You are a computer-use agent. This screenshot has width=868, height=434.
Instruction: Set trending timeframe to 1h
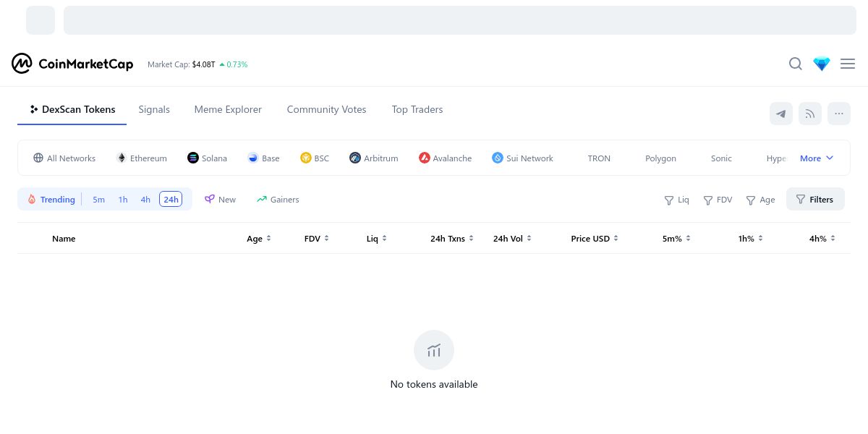point(123,199)
